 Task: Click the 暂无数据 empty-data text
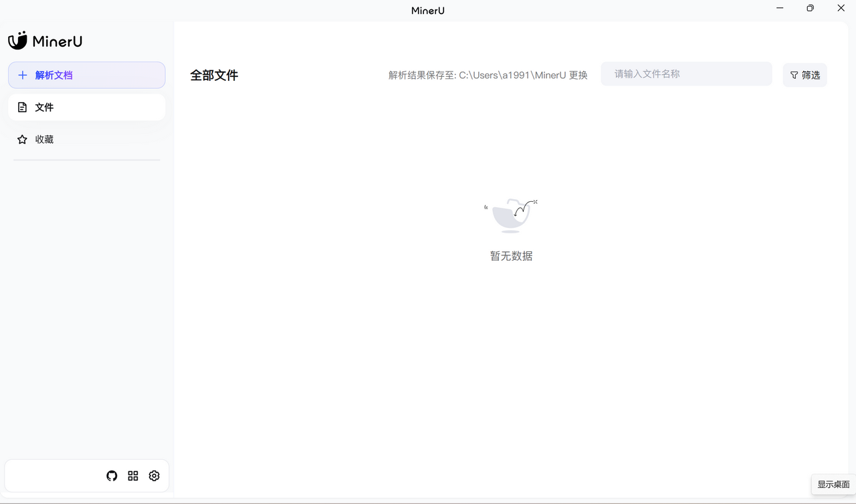[x=511, y=255]
